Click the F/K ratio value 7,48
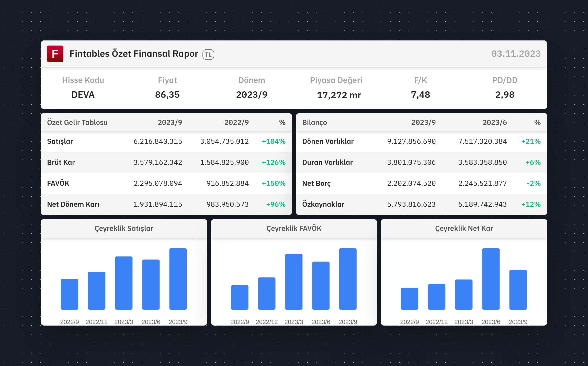 pyautogui.click(x=420, y=95)
